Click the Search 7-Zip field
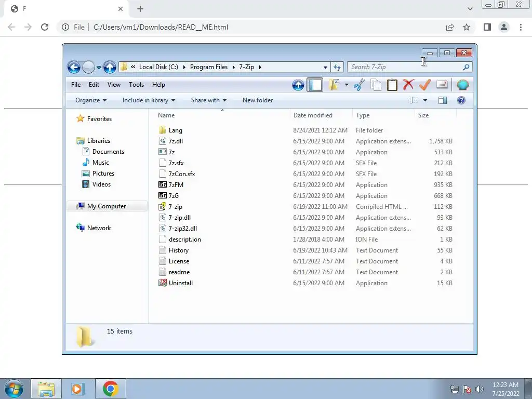The image size is (532, 399). pos(409,67)
